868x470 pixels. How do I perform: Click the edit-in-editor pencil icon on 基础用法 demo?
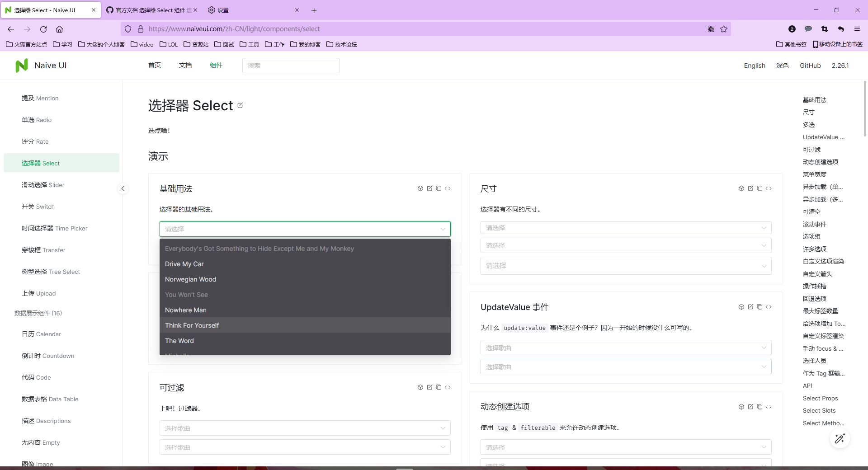[429, 188]
